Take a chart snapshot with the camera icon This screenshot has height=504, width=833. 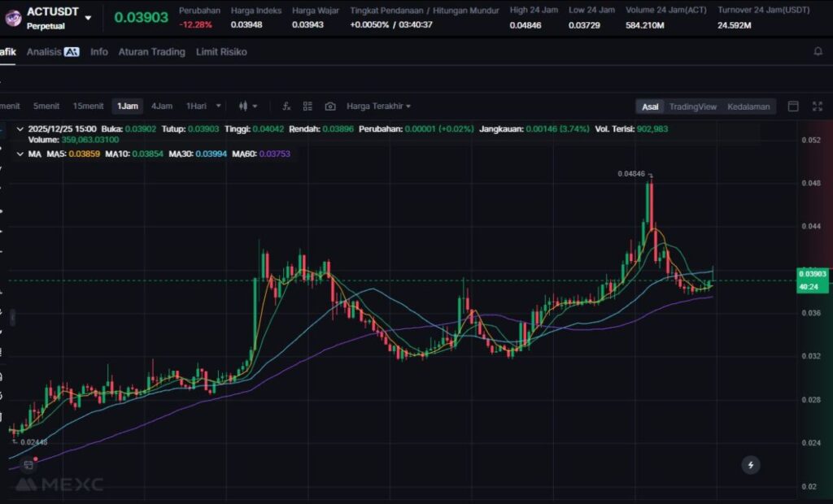pos(329,106)
